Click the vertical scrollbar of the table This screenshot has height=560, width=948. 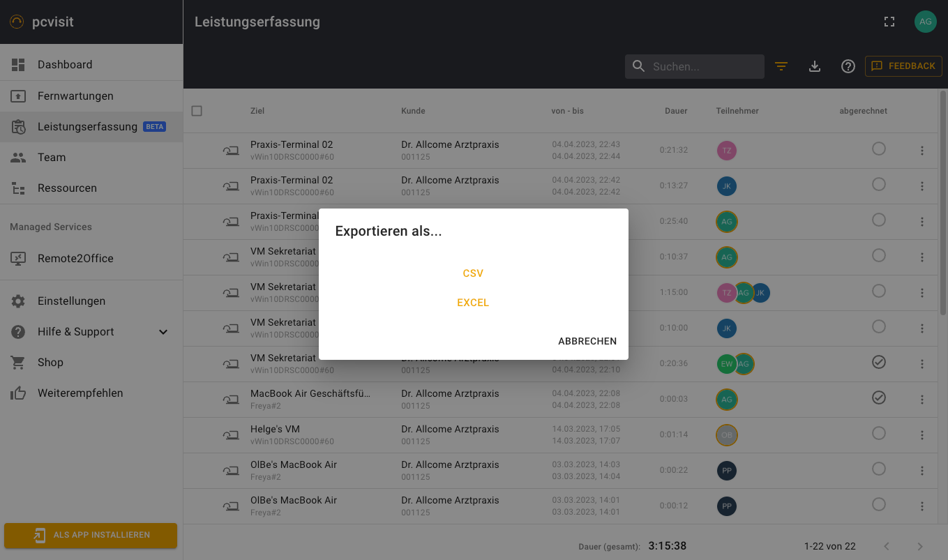[943, 202]
